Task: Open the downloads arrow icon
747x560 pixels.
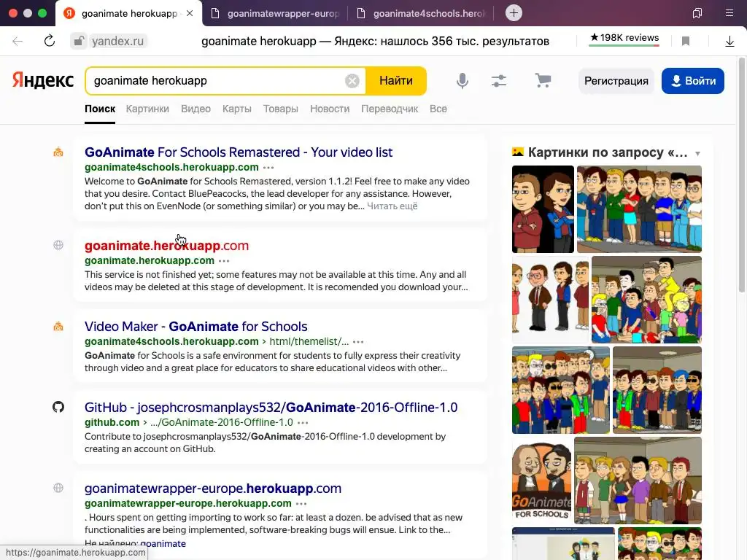Action: pos(729,41)
